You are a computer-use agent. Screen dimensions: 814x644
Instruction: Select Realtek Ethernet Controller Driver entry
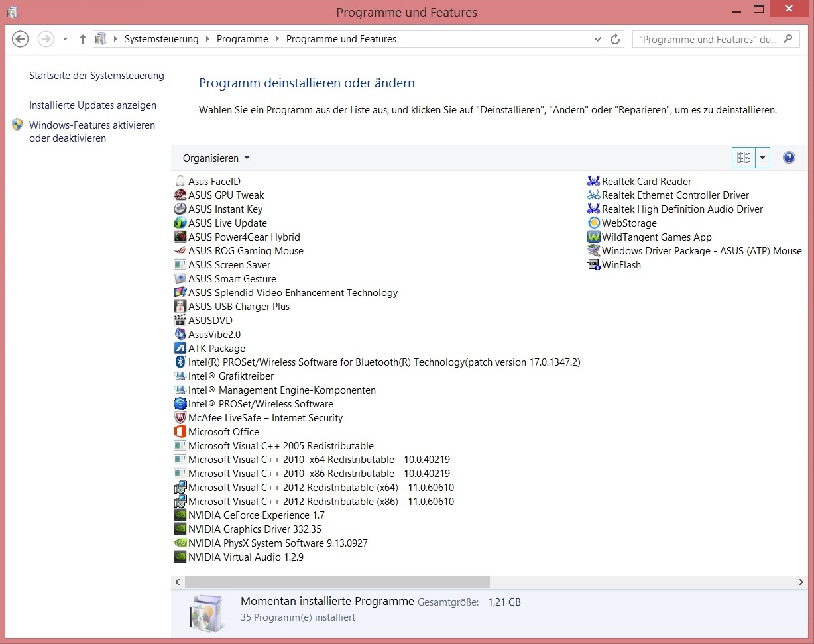668,195
